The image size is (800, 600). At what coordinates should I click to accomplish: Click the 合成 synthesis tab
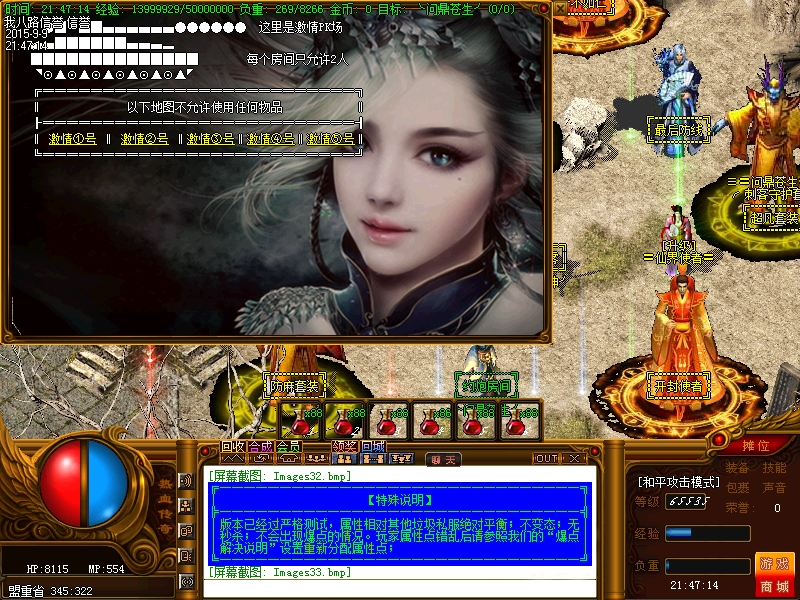coord(260,446)
